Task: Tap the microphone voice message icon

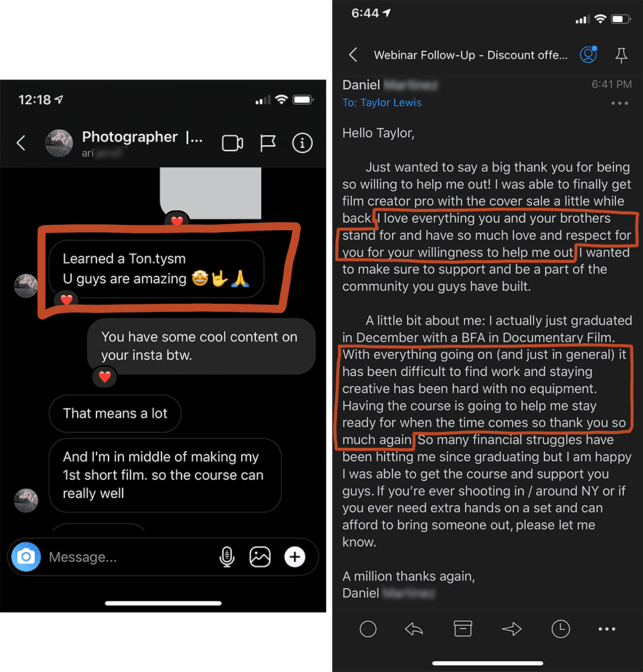Action: (227, 557)
